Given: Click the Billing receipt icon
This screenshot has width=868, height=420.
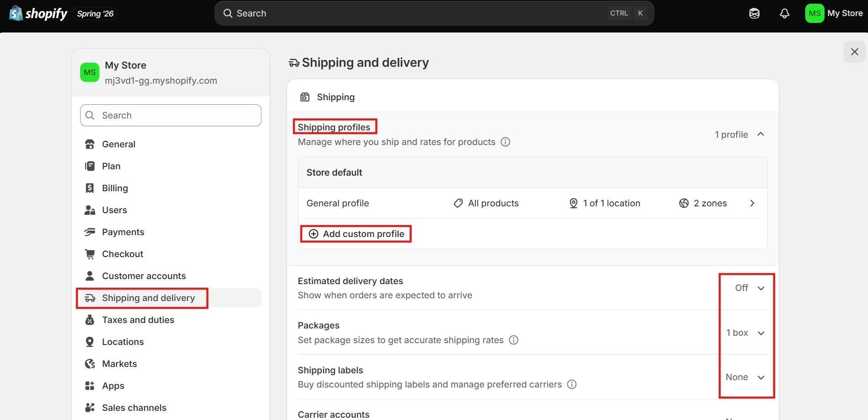Looking at the screenshot, I should point(90,188).
